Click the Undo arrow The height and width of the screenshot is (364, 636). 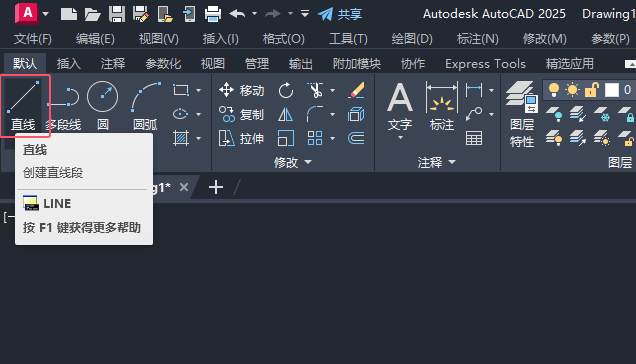tap(237, 14)
